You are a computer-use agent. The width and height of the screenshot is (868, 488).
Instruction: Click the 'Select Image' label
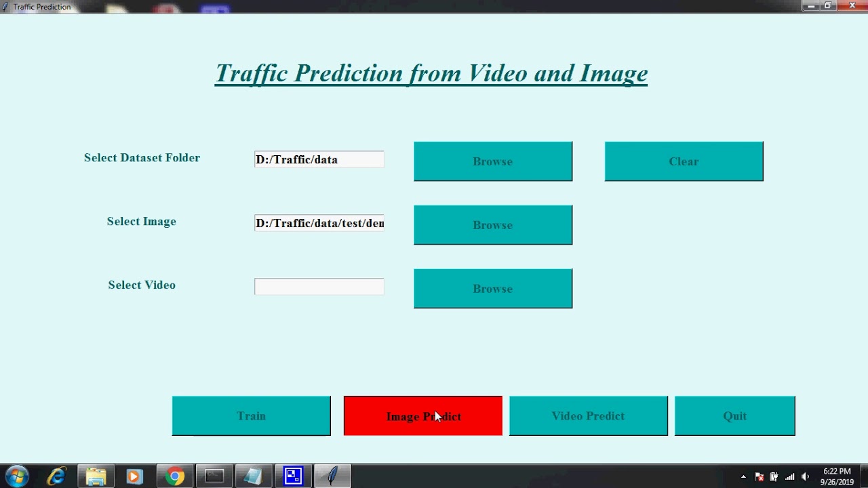[x=142, y=221]
